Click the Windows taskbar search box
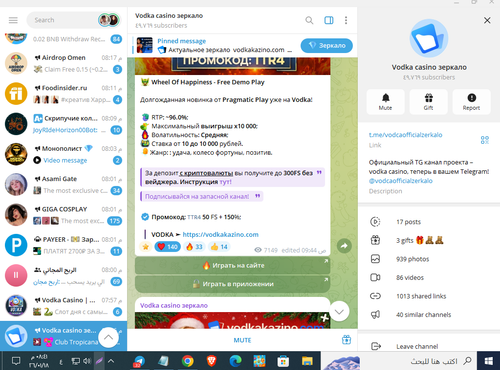The image size is (500, 370). click(398, 361)
